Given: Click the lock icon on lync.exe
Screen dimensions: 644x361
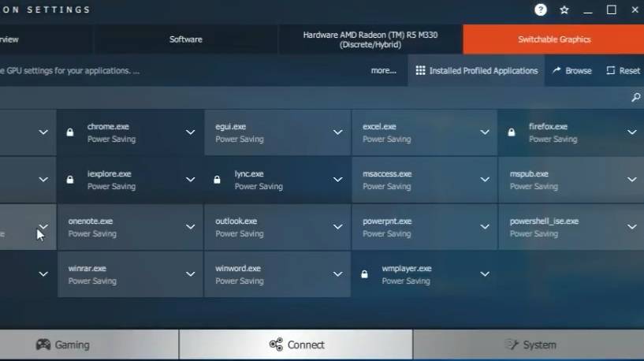Looking at the screenshot, I should [x=217, y=180].
